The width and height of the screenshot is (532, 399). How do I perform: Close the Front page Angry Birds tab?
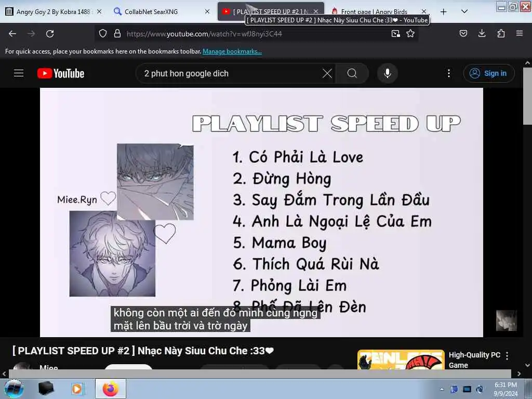[424, 11]
